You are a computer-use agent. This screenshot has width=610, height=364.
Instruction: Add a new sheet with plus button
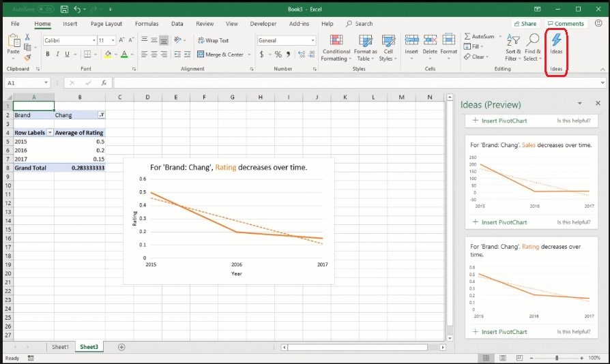pyautogui.click(x=121, y=347)
